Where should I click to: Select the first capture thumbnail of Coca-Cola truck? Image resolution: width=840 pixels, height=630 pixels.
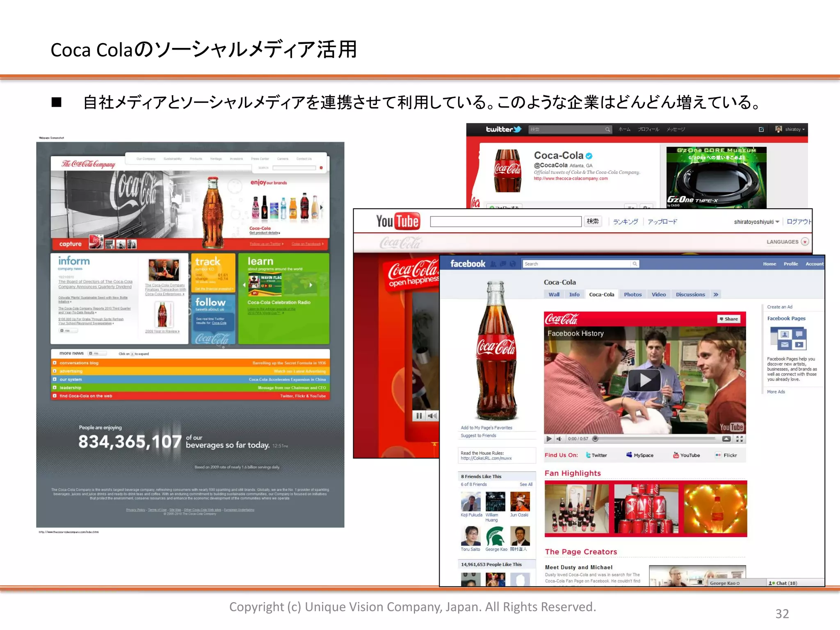point(96,242)
